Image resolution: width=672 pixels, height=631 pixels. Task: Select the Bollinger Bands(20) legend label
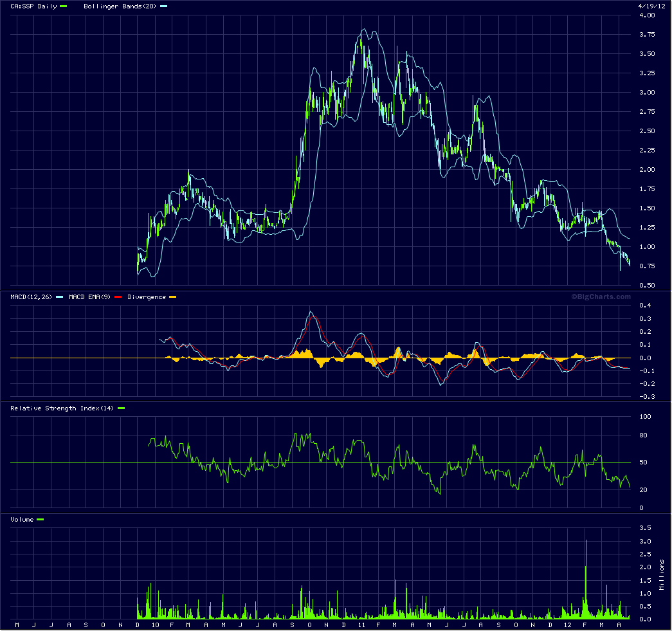[120, 6]
